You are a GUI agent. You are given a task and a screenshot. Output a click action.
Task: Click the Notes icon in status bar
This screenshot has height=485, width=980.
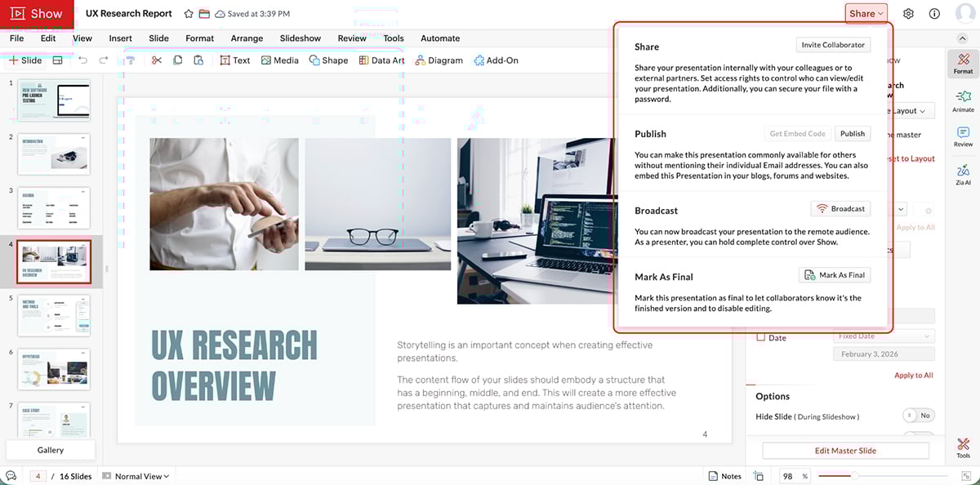point(713,475)
